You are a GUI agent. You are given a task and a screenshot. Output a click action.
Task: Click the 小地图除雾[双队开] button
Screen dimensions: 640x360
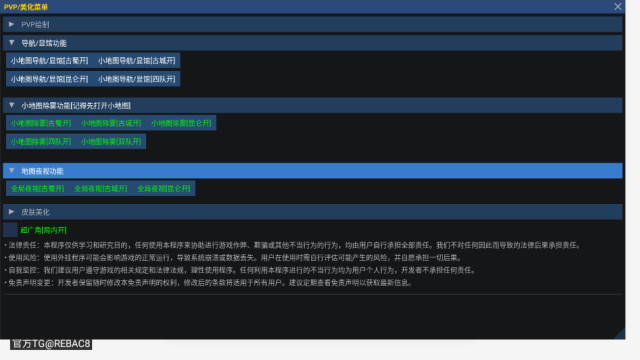click(111, 142)
